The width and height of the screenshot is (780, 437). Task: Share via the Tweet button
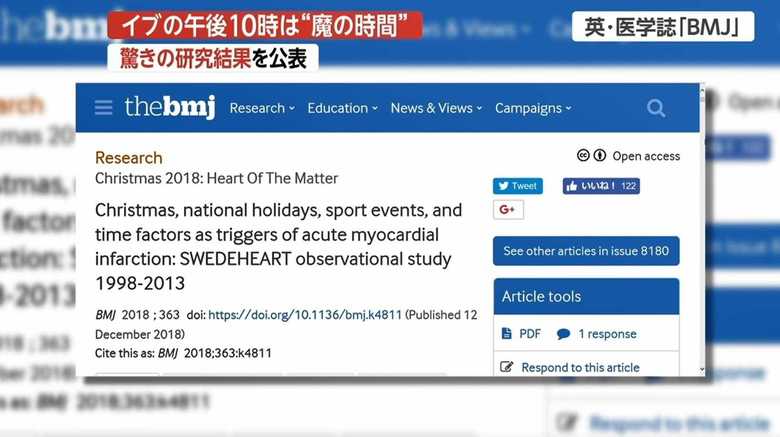click(x=518, y=186)
